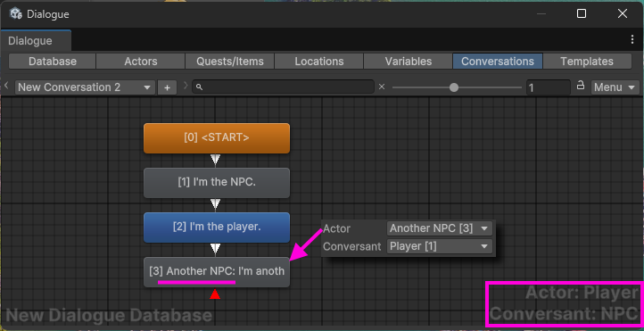Screen dimensions: 644x331
Task: Close the Dialogue window
Action: pyautogui.click(x=623, y=14)
